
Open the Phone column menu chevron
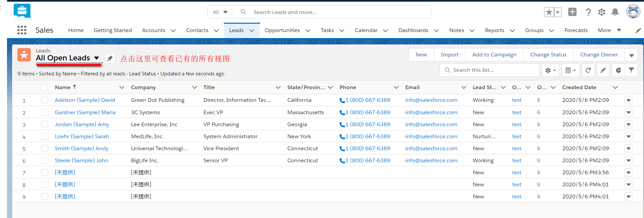396,87
